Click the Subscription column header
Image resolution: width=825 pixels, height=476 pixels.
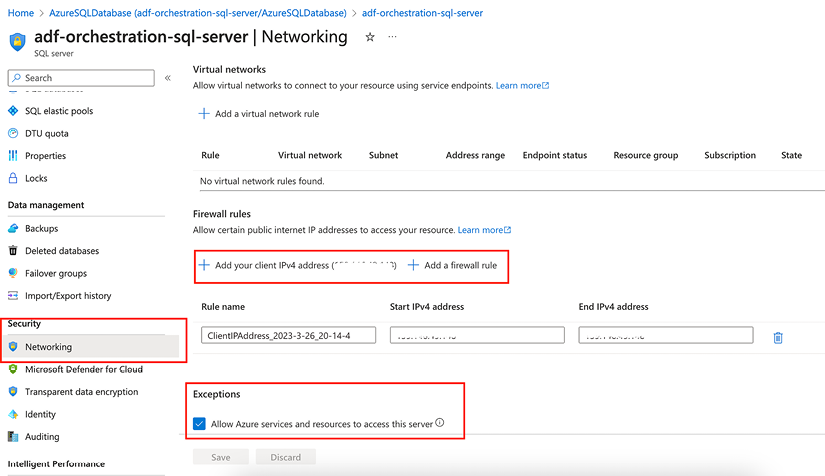pyautogui.click(x=730, y=155)
